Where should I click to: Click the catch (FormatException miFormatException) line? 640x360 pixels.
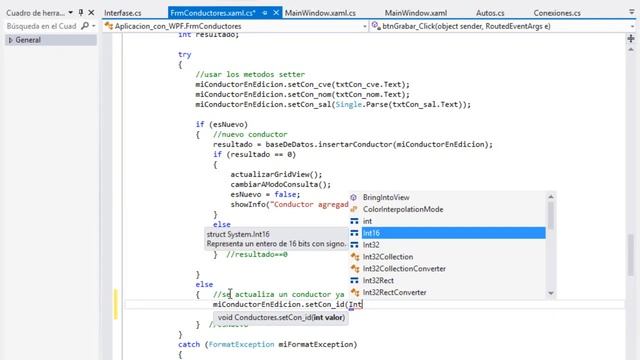point(267,344)
